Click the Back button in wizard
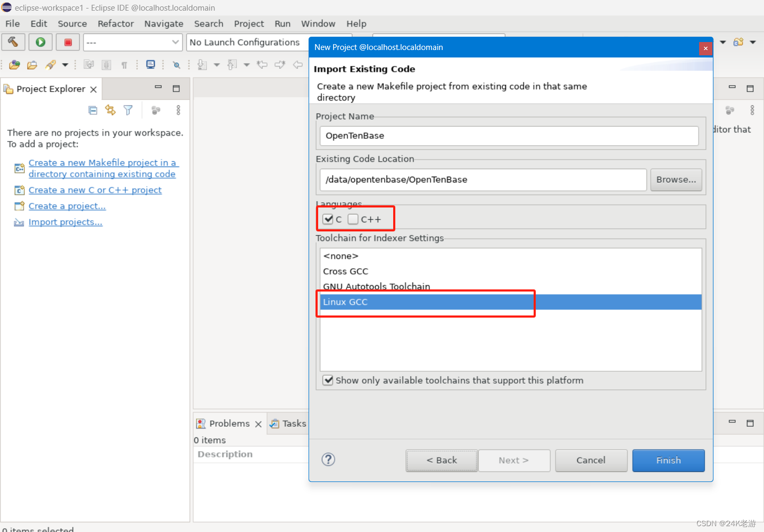This screenshot has width=764, height=532. pyautogui.click(x=442, y=460)
